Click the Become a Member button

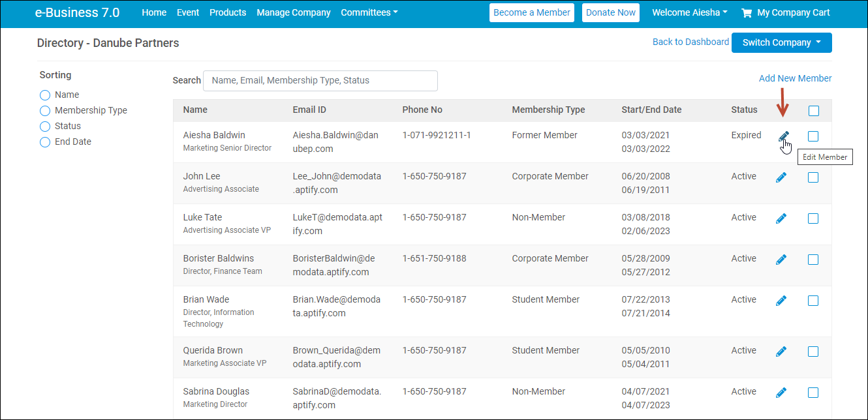pos(532,12)
